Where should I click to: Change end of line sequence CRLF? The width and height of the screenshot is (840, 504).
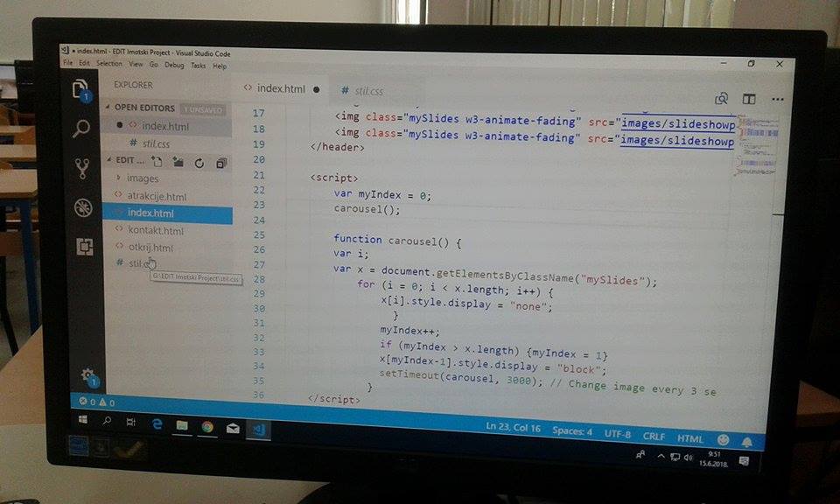click(654, 436)
